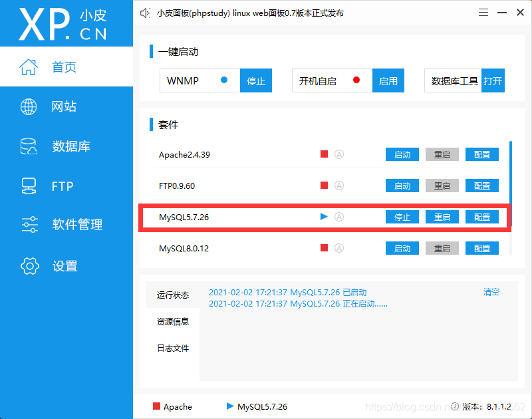Click 重启 for Apache2.4.39
This screenshot has height=419, width=532.
(x=442, y=154)
